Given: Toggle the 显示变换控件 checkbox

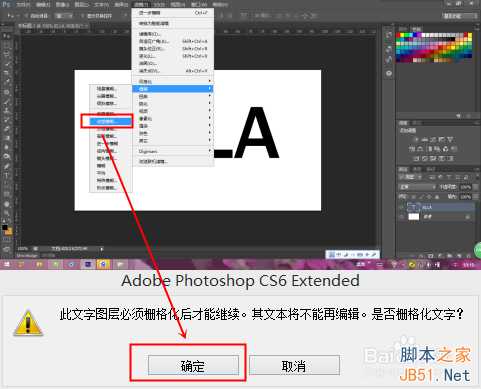Looking at the screenshot, I should click(x=83, y=16).
